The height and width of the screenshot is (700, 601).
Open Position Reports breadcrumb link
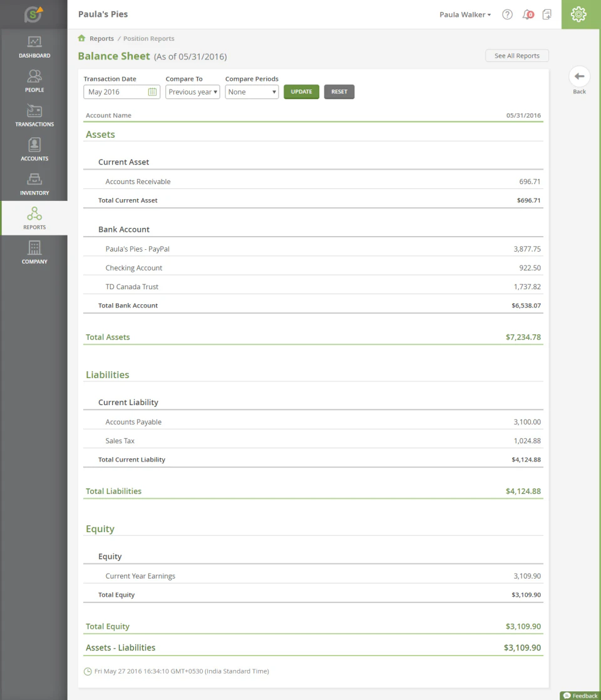click(148, 38)
